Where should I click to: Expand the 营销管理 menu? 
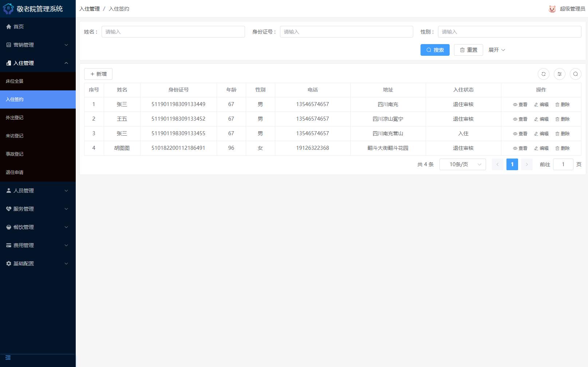pyautogui.click(x=38, y=45)
